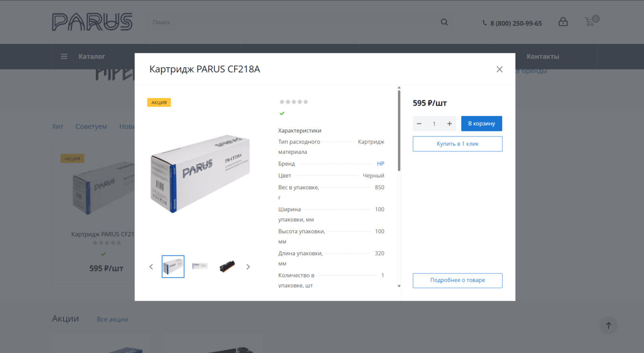The image size is (644, 353).
Task: Click the Картридж value text
Action: pyautogui.click(x=371, y=142)
